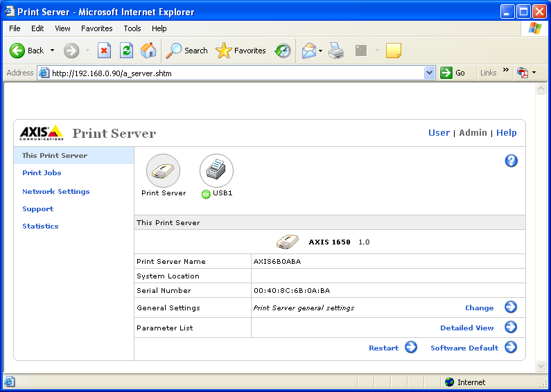Click the arrow icon next to Detailed View
Image resolution: width=551 pixels, height=392 pixels.
pyautogui.click(x=511, y=327)
